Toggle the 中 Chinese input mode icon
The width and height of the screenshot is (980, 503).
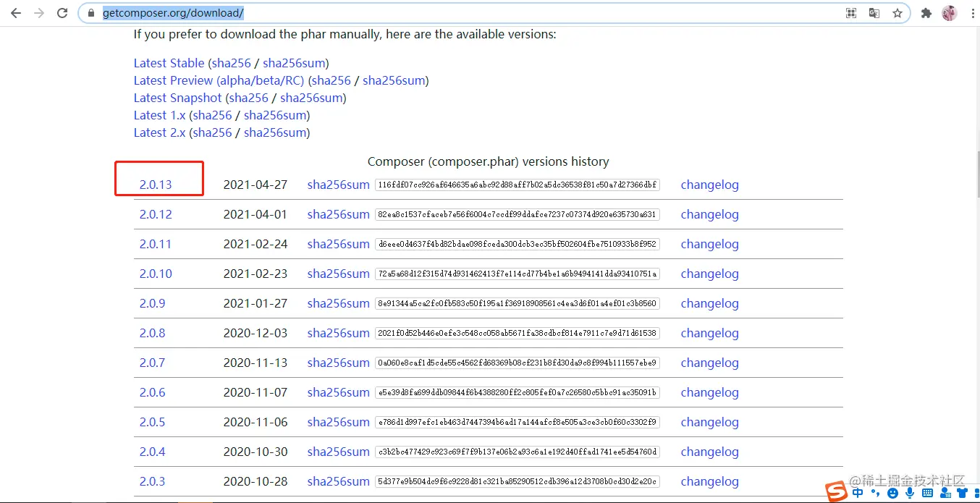point(858,493)
